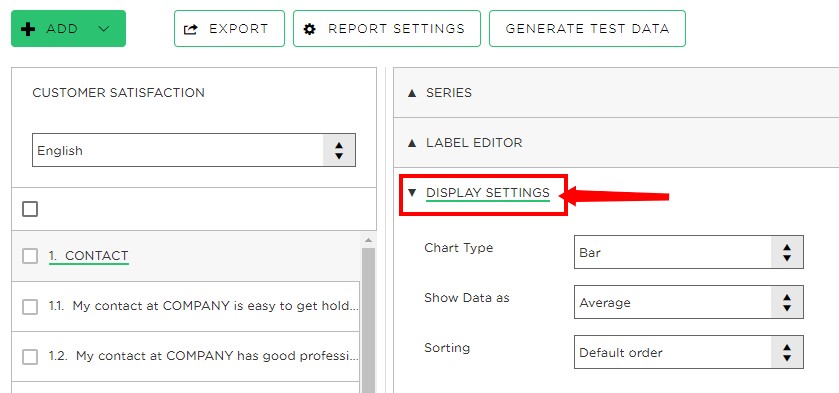Check the 1. CONTACT checkbox

click(30, 256)
